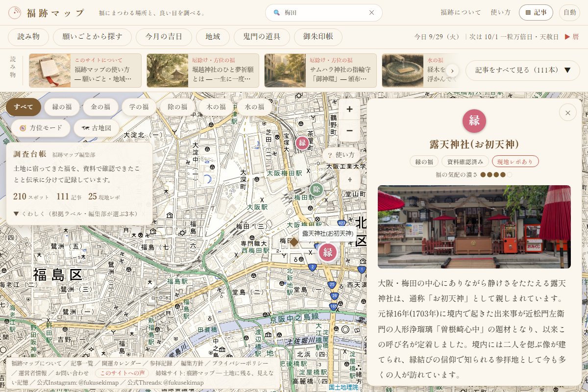Open the map's ? 使い方 help button
This screenshot has height=392, width=588.
click(341, 155)
